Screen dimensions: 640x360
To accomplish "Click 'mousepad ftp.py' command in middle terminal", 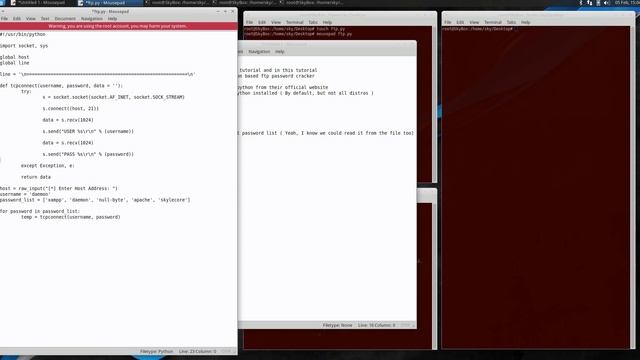I will click(x=334, y=34).
